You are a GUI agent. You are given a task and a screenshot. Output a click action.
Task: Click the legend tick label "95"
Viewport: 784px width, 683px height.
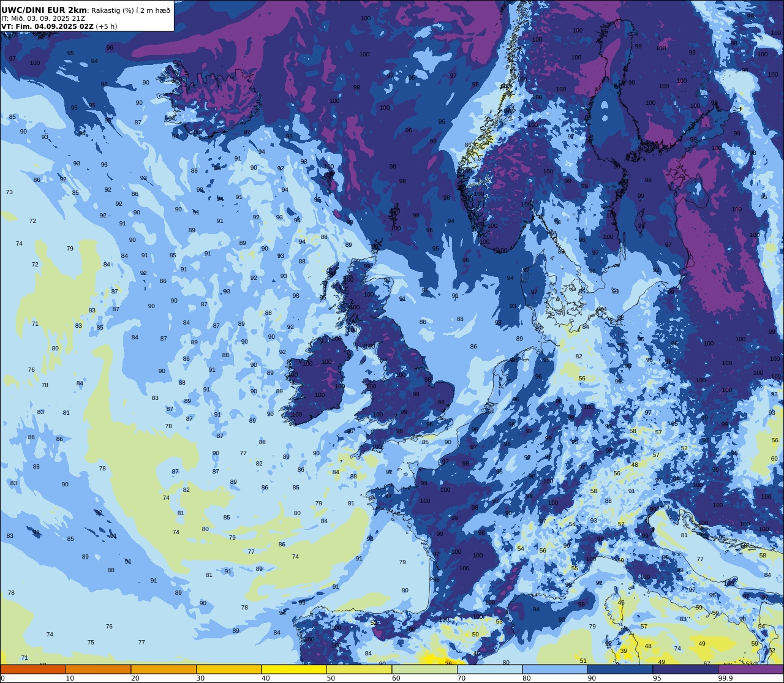coord(657,678)
